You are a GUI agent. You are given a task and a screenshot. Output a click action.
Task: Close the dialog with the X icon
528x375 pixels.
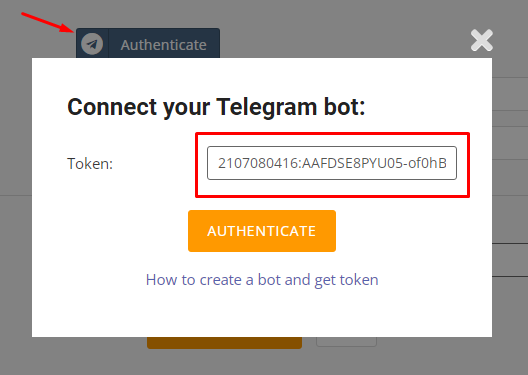(482, 40)
